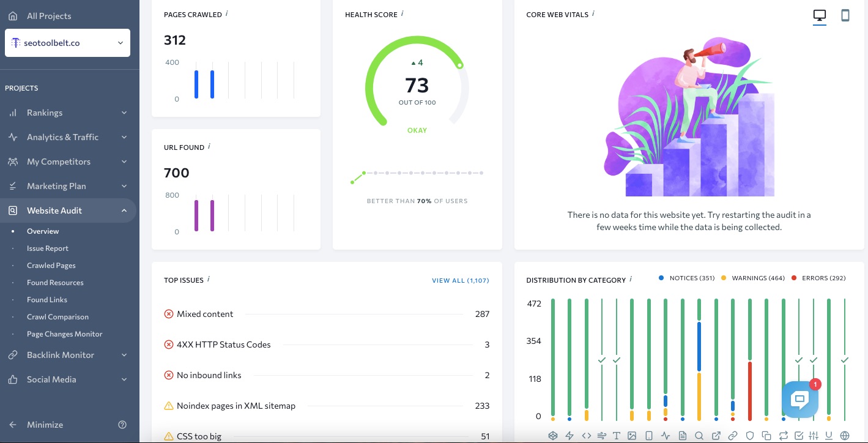Open the Crawled Pages submenu item
Screen dimensions: 868x443
[51, 266]
